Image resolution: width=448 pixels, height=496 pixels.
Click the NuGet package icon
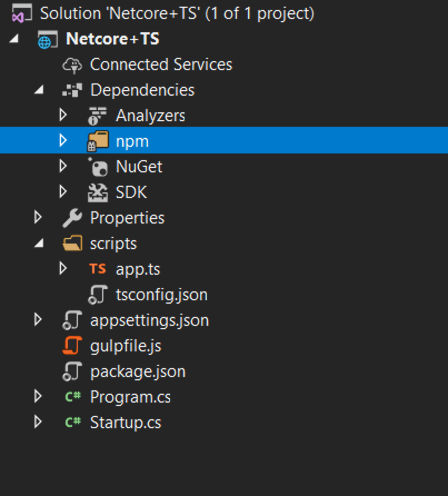coord(98,166)
